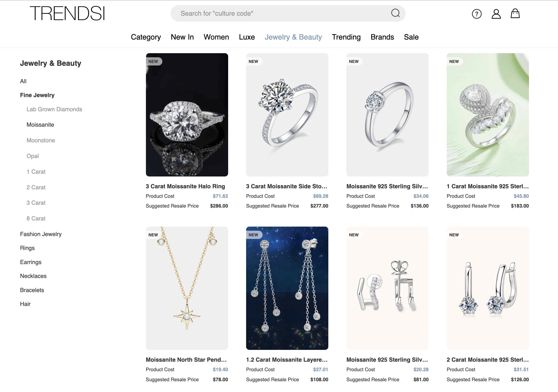Select the Lab Grown Diamonds filter
Screen dimensions: 558x392
click(x=54, y=109)
